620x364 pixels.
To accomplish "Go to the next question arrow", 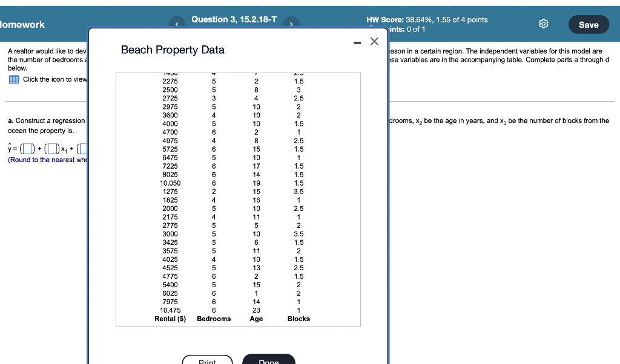I will tap(291, 24).
